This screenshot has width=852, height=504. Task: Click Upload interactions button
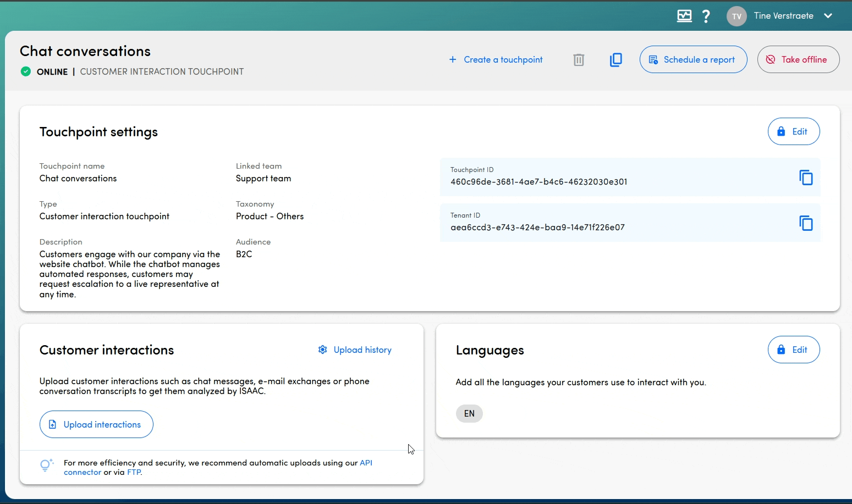pos(96,424)
